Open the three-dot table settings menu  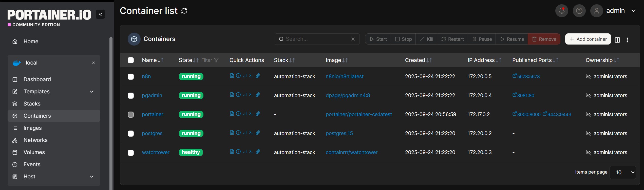627,40
